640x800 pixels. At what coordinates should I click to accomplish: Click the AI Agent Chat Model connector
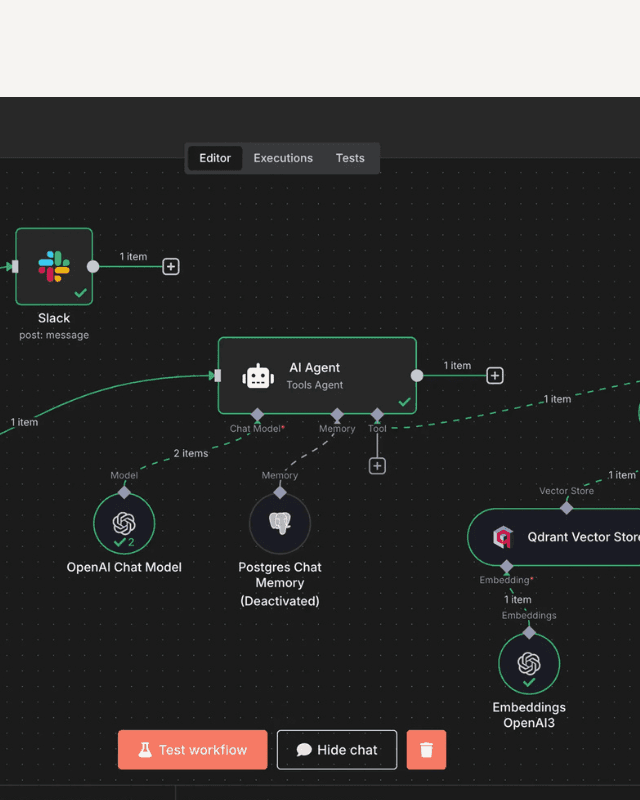pos(257,414)
